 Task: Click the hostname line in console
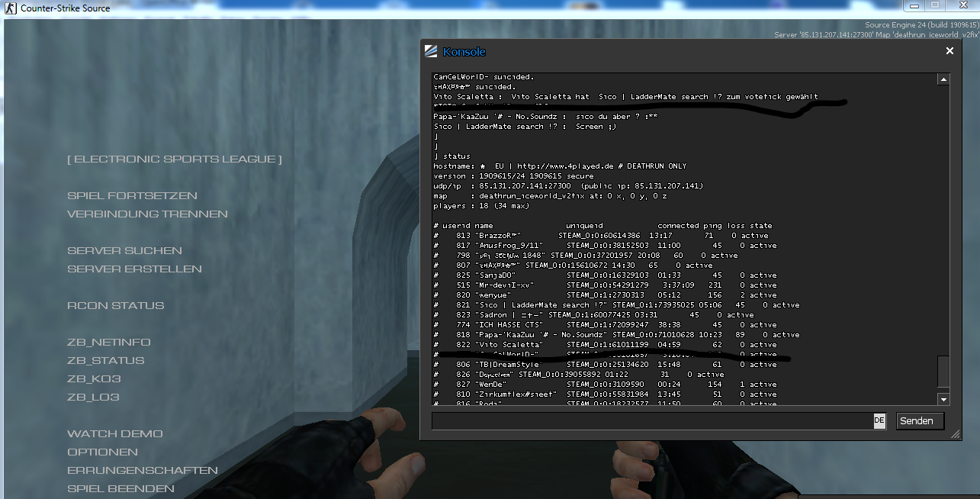tap(560, 166)
